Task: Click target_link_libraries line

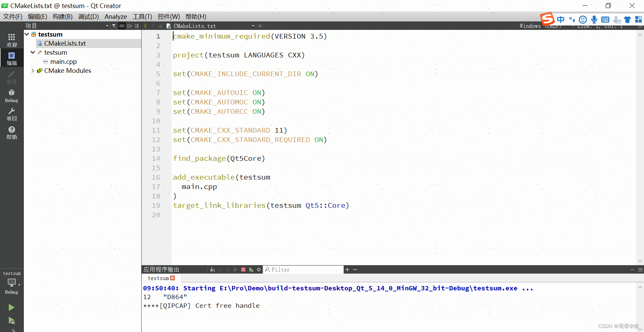Action: tap(261, 205)
